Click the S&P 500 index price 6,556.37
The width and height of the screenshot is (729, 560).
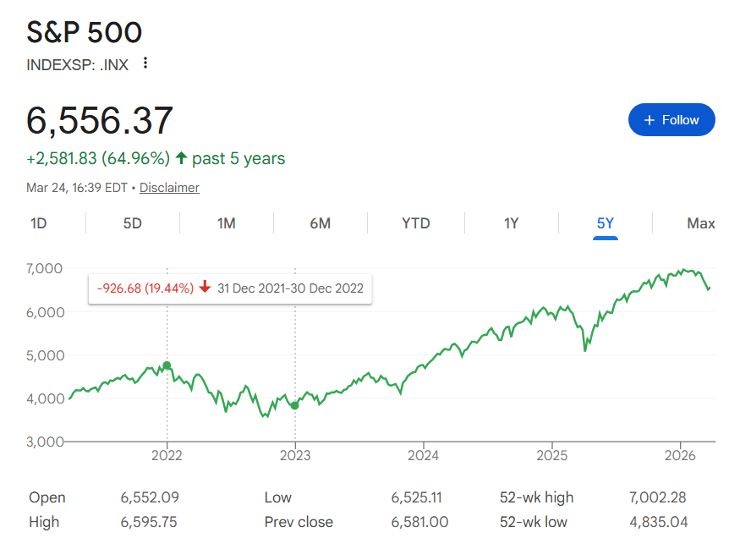[x=100, y=121]
